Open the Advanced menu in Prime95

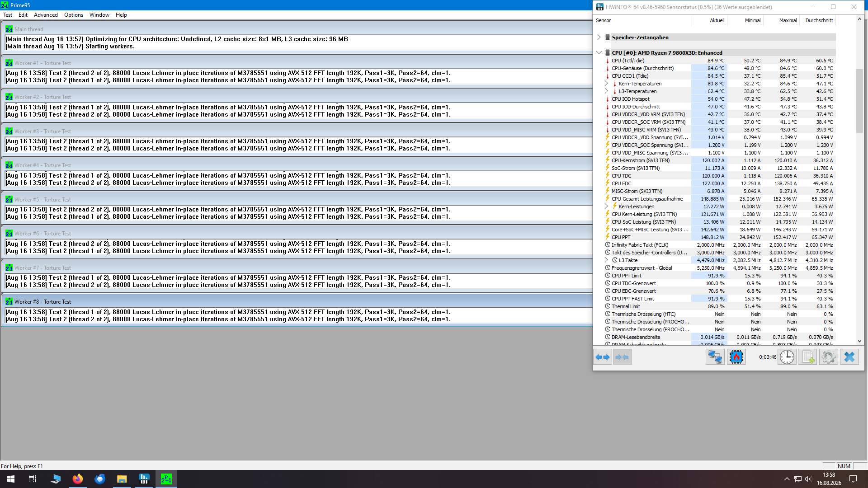tap(46, 15)
